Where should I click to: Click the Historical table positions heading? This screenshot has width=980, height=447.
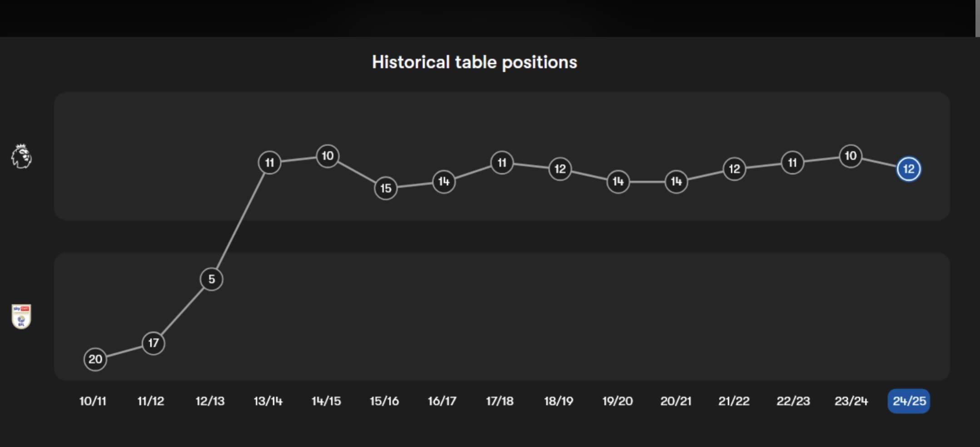click(x=475, y=62)
